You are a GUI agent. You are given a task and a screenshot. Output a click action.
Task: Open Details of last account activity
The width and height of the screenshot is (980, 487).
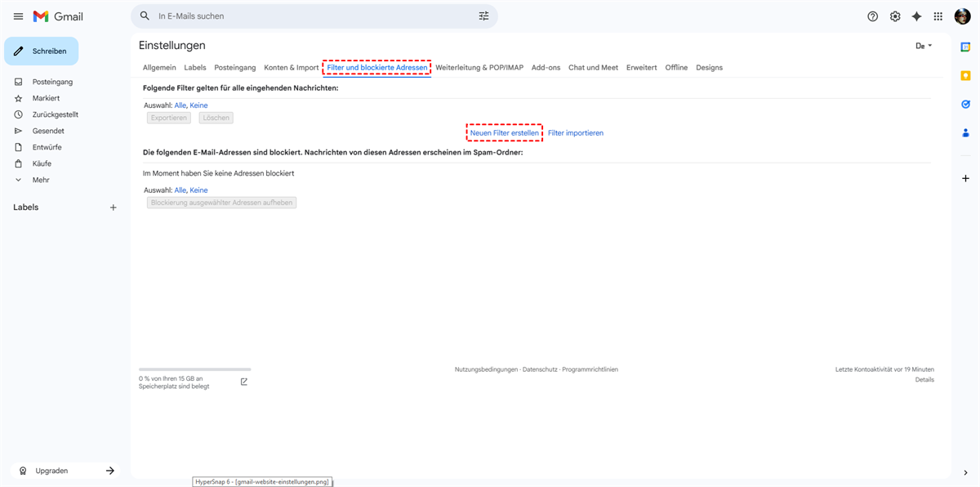coord(924,380)
